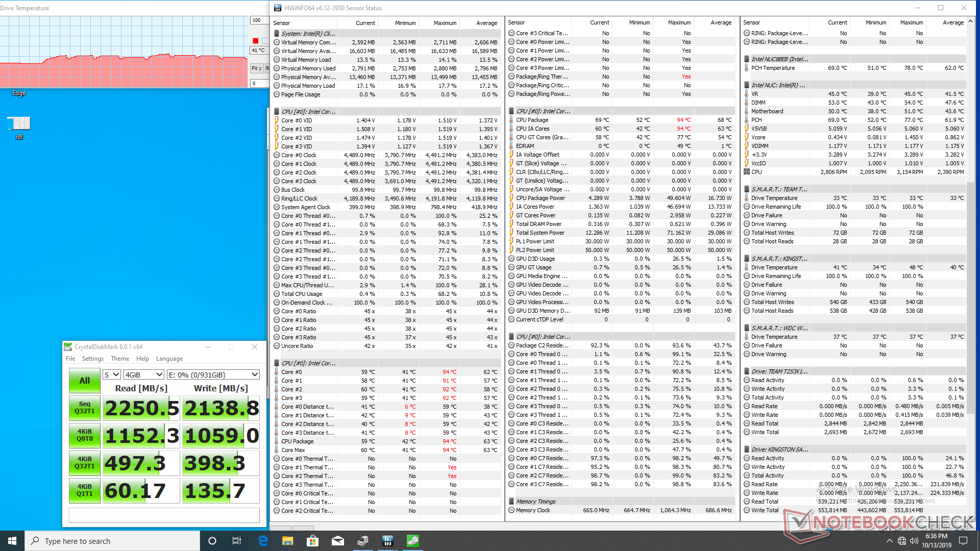980x551 pixels.
Task: Switch to the HWiNFO taskbar icon
Action: click(x=388, y=541)
